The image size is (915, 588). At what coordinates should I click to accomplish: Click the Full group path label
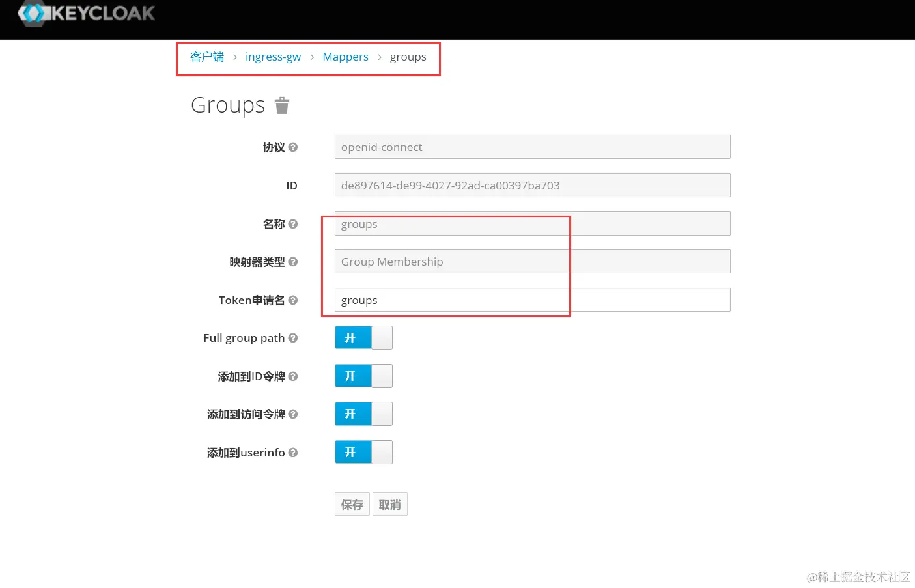point(244,338)
